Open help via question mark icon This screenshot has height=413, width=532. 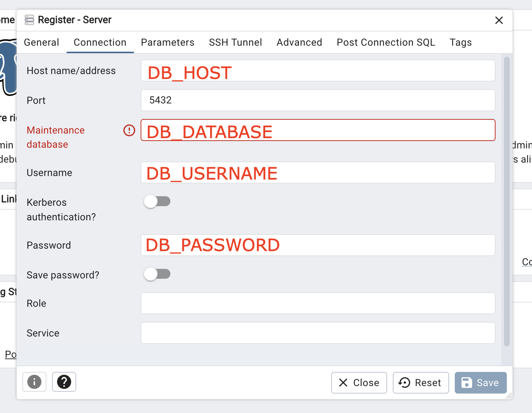(x=64, y=382)
